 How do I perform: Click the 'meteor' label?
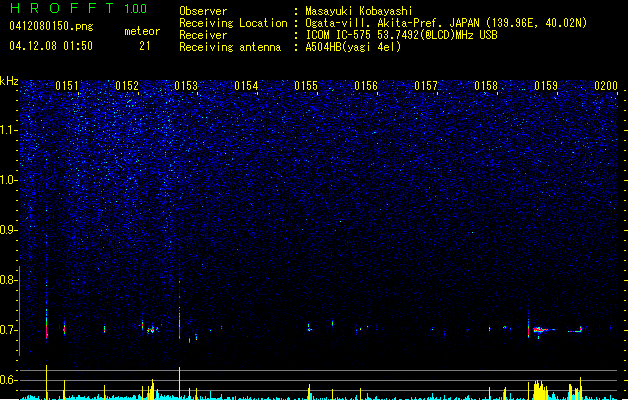(x=142, y=31)
